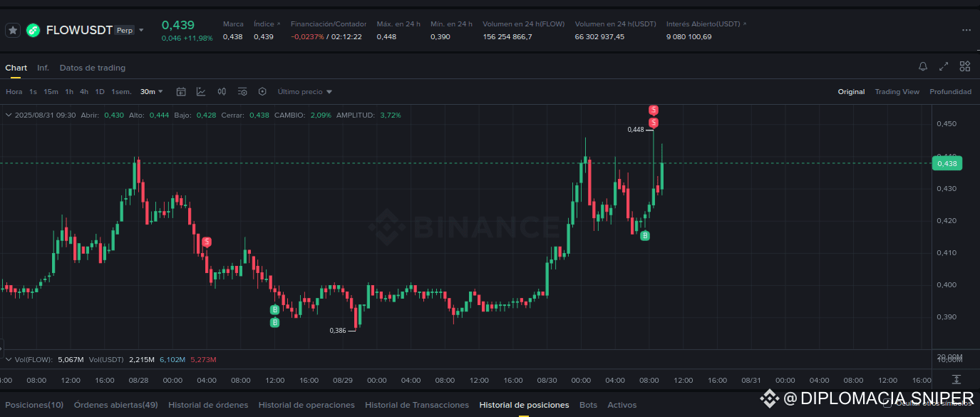Tick the Ocultar otros símbolos checkbox
980x417 pixels.
pos(886,404)
